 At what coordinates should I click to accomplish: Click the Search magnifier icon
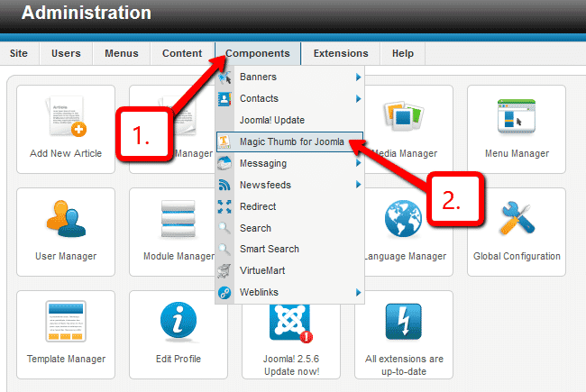pos(224,228)
